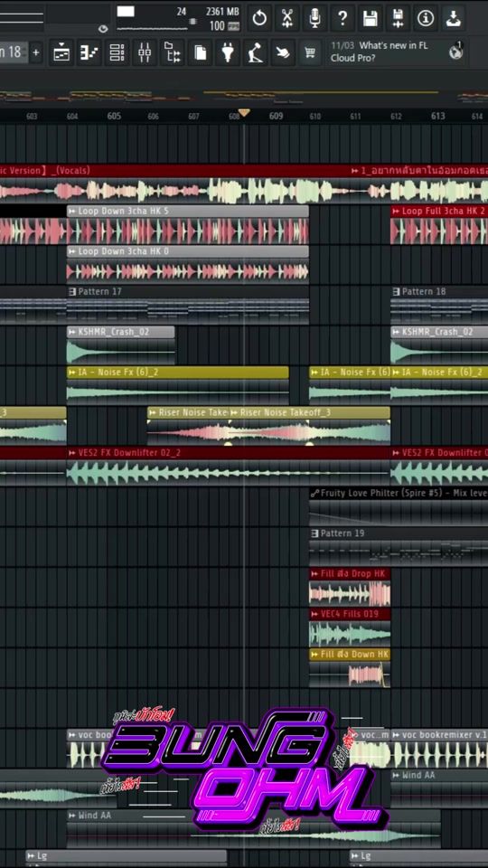
Task: Toggle the browser panel view
Action: click(172, 53)
